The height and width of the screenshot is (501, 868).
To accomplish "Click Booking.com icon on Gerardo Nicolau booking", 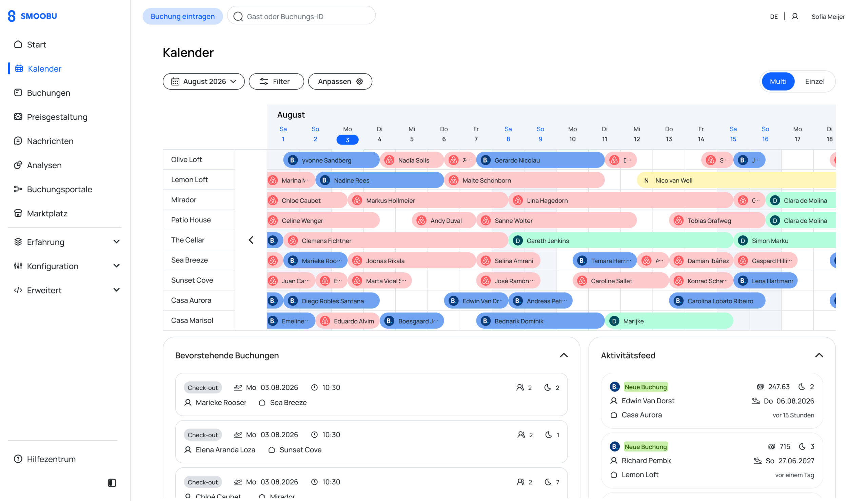I will click(486, 160).
